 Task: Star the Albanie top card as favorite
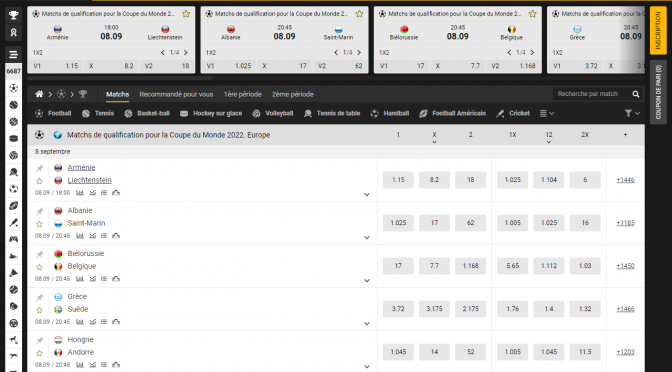point(359,14)
